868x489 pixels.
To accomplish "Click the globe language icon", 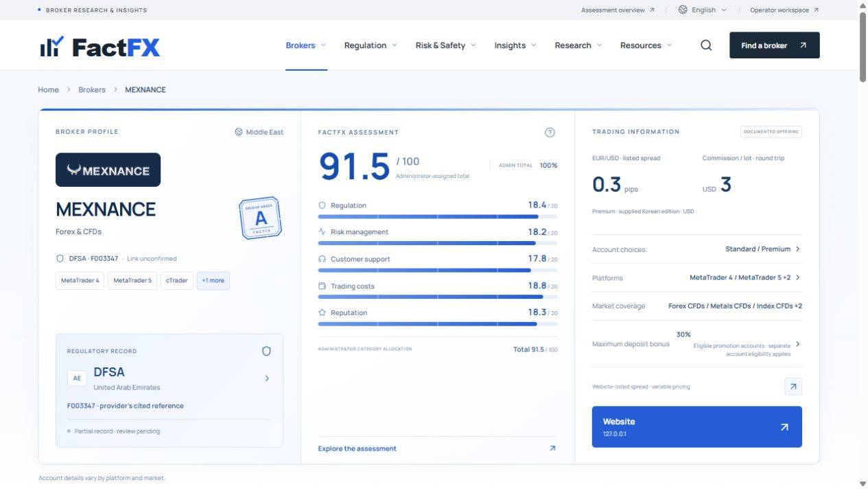I will pyautogui.click(x=683, y=10).
